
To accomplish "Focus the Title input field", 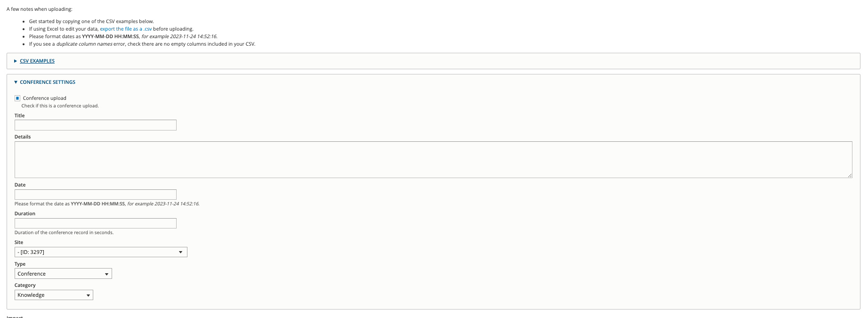I will tap(96, 125).
